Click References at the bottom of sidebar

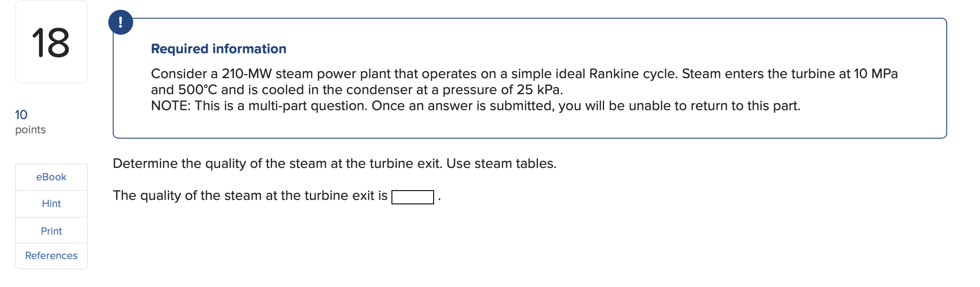[x=51, y=255]
